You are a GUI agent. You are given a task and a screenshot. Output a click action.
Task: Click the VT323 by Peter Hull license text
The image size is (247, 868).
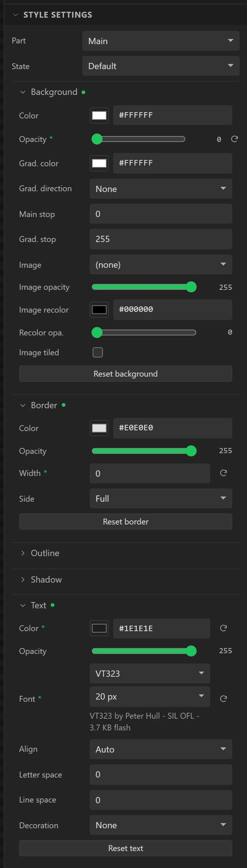144,722
